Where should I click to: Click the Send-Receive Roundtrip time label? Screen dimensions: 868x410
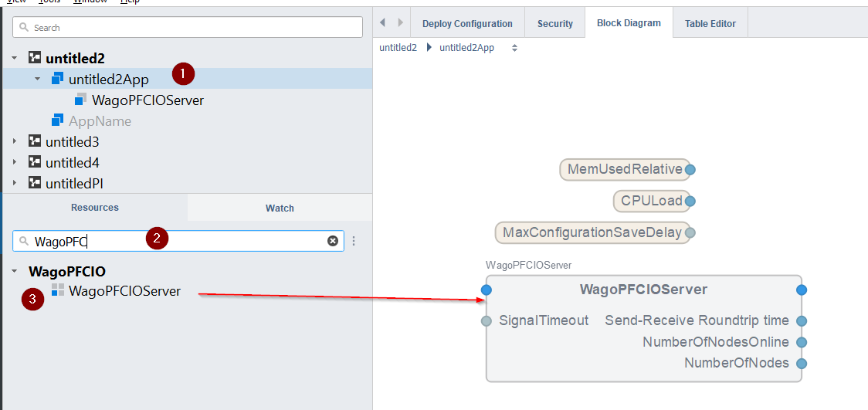coord(697,320)
